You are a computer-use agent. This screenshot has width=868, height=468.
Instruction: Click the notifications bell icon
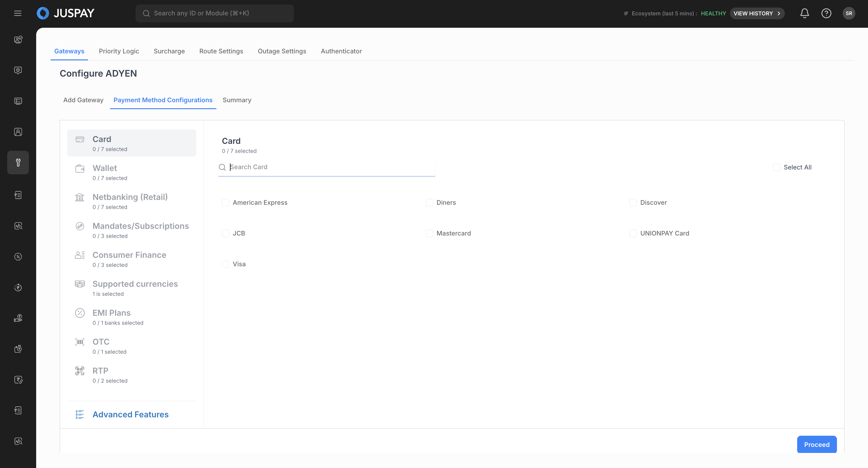point(804,13)
